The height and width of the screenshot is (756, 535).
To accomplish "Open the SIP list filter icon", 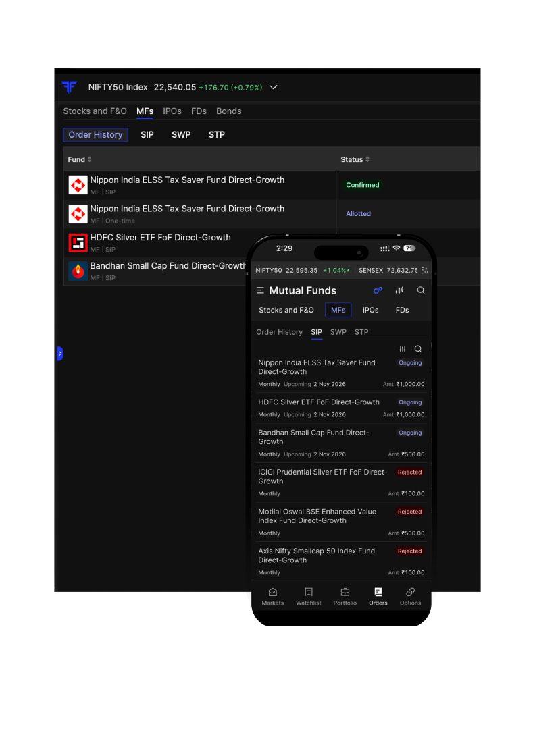I will click(403, 349).
